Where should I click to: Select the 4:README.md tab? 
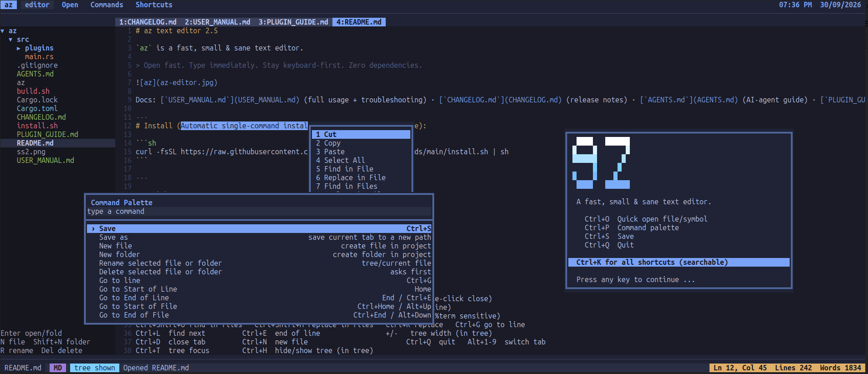359,22
